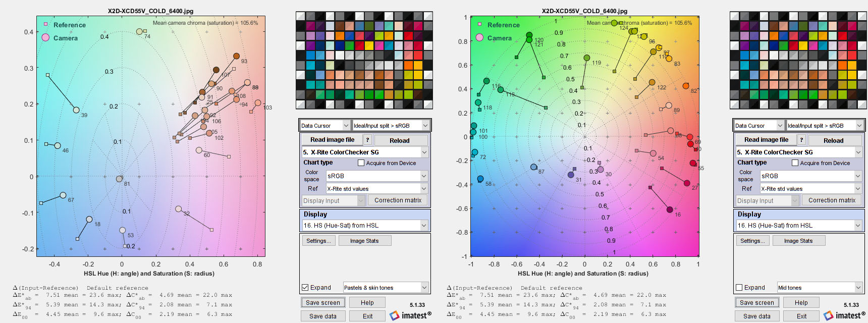Enable the unchecked Expand checkbox
This screenshot has height=323, width=868.
tap(739, 287)
